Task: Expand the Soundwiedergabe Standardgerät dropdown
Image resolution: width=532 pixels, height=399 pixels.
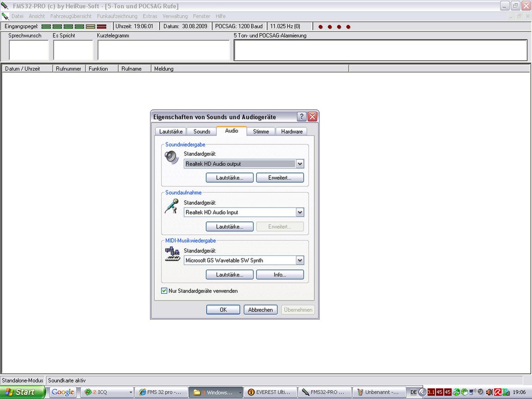Action: coord(300,164)
